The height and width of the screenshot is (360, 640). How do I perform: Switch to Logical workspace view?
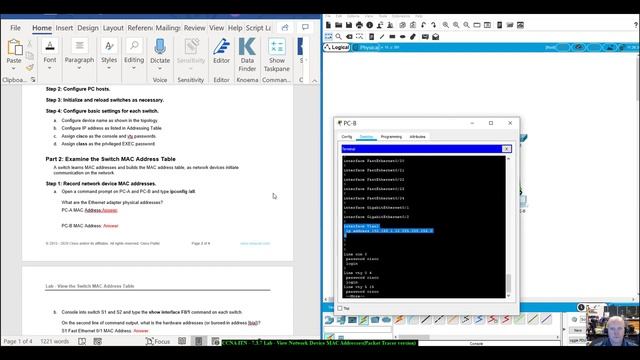click(337, 47)
